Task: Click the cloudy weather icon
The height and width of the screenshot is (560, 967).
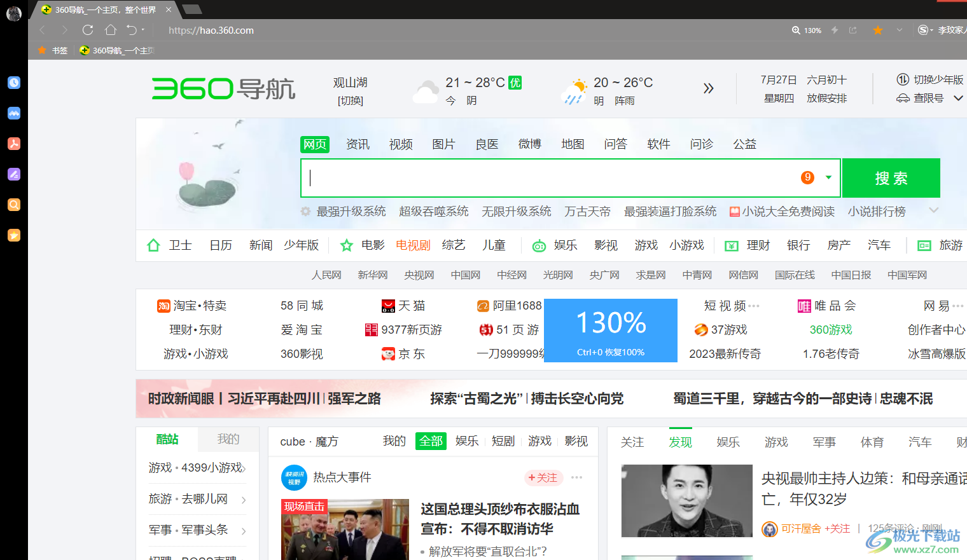Action: [x=426, y=92]
